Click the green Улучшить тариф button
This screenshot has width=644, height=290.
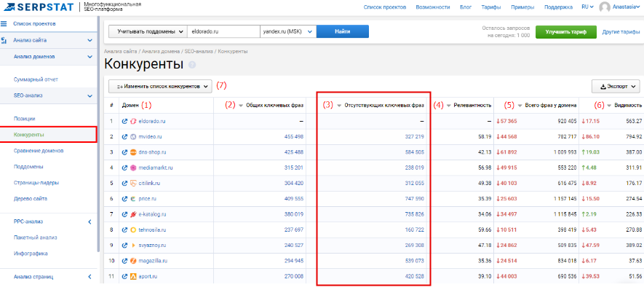566,31
